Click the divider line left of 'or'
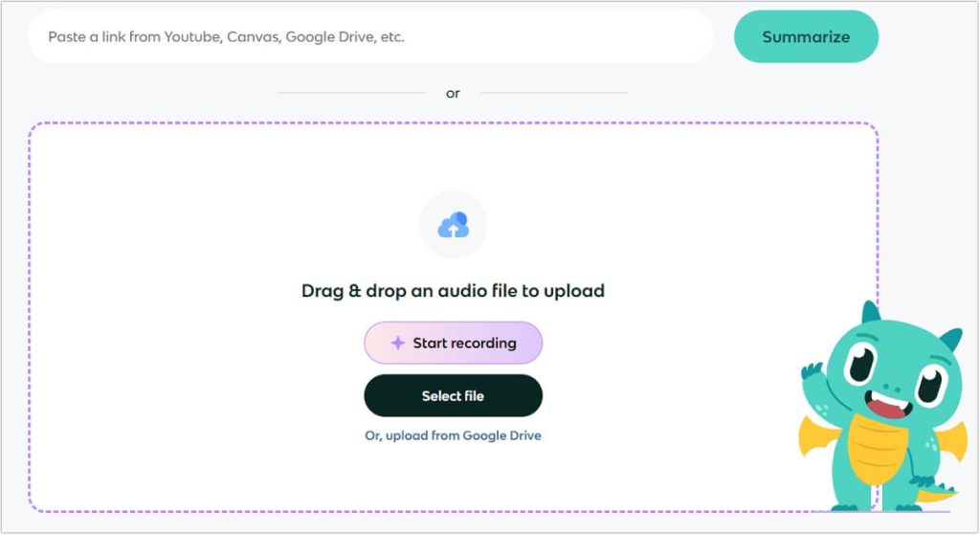Viewport: 980px width, 535px height. tap(350, 93)
